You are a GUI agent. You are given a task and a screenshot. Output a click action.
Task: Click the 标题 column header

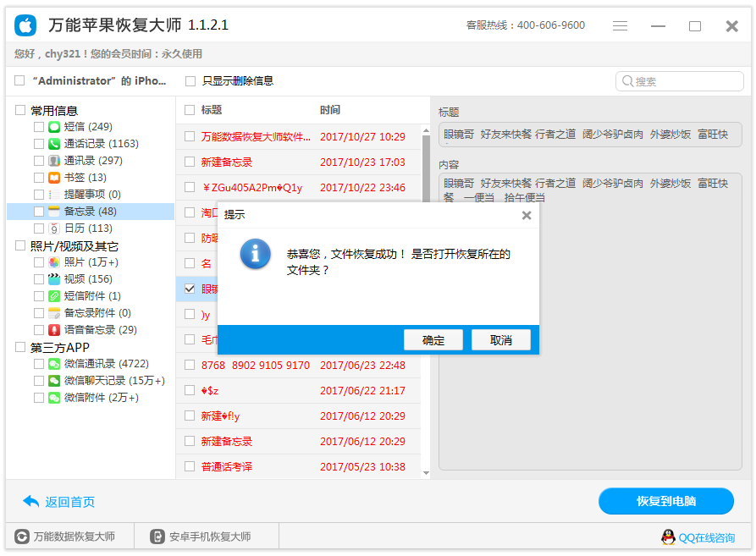tap(212, 110)
